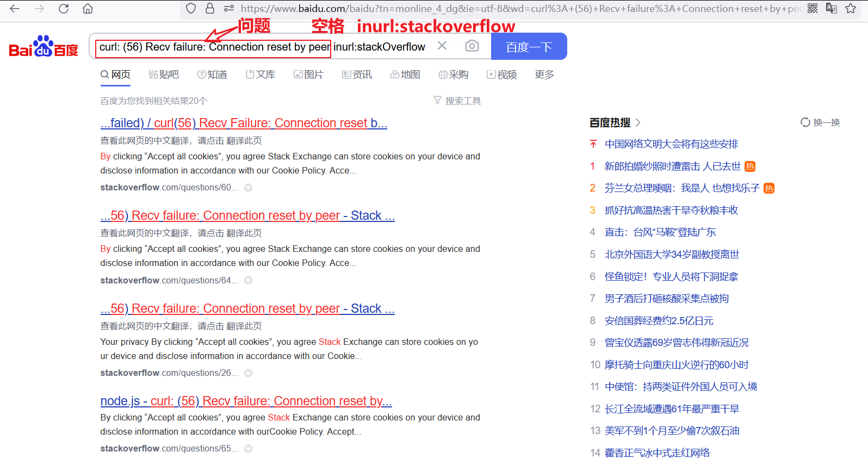Viewport: 868px width, 464px height.
Task: Go to browser home page icon
Action: coord(88,9)
